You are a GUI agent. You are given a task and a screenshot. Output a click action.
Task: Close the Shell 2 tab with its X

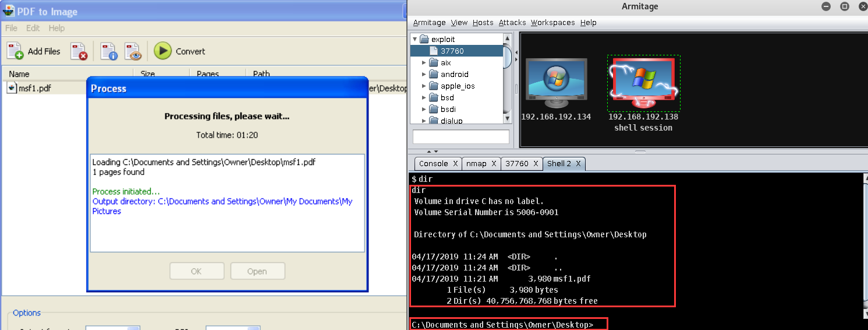coord(578,164)
